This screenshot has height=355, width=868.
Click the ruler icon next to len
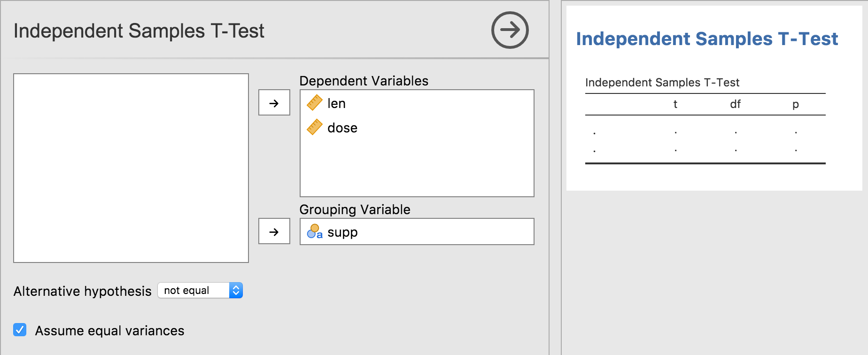click(x=314, y=103)
